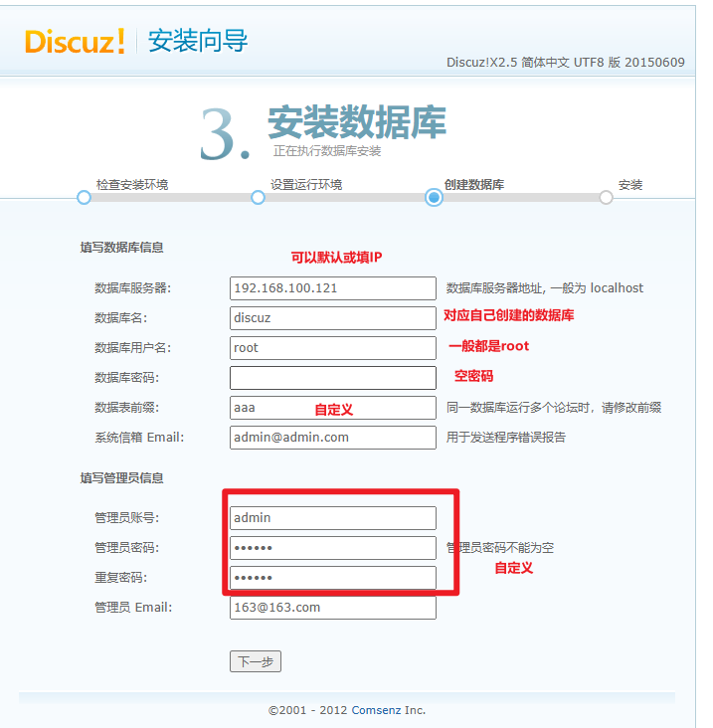This screenshot has height=728, width=713.
Task: Click the 数据库用户名 label
Action: coord(133,348)
